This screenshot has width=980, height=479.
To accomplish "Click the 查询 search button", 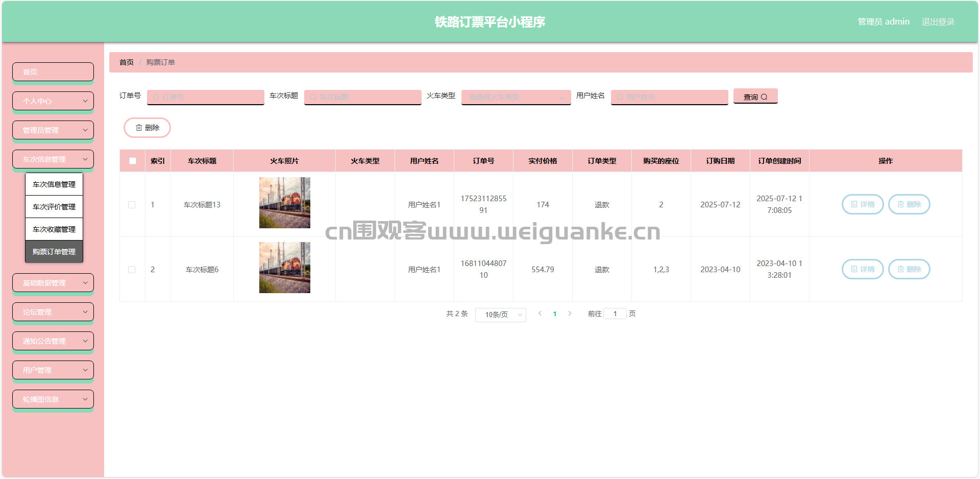I will 755,97.
